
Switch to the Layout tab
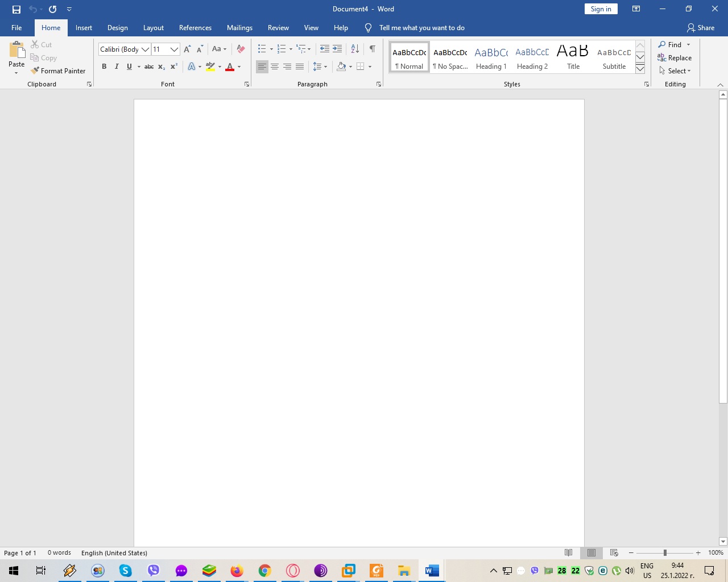[154, 28]
